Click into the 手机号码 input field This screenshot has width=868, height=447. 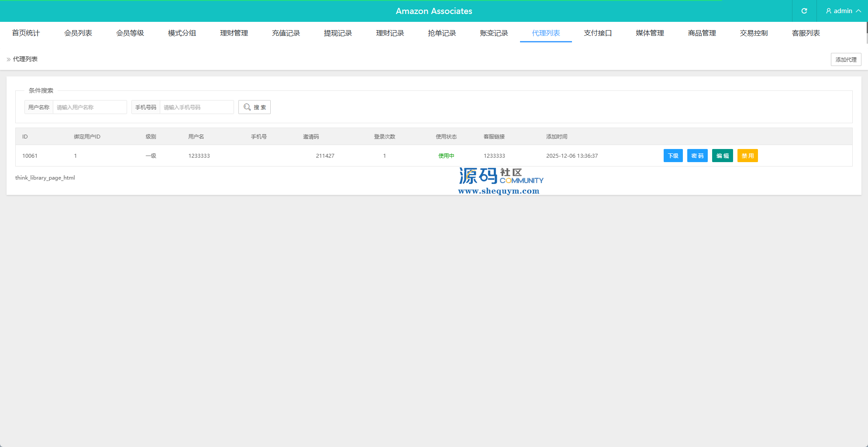(196, 107)
